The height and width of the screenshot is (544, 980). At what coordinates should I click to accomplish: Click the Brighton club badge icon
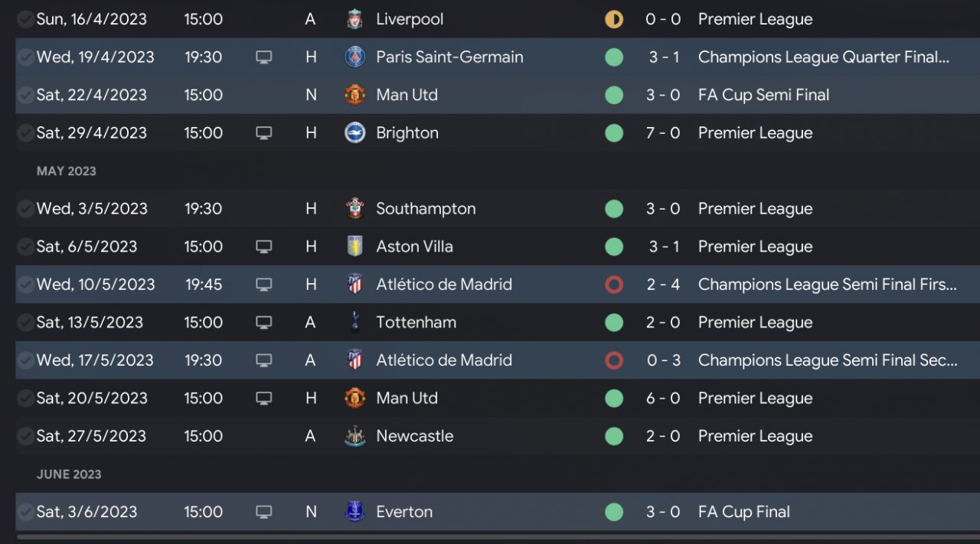click(x=354, y=133)
